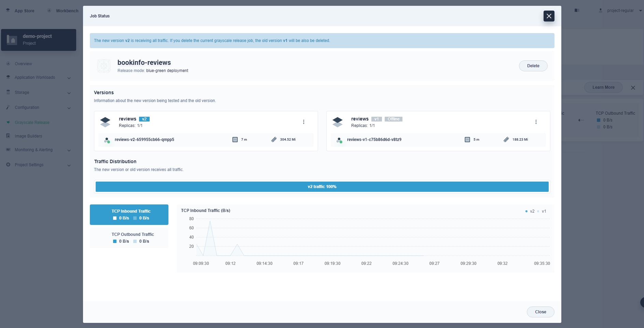Click the pod icon for reviews-v1-c75b86d6d-v8tz9
Screen dimensions: 644x328
[339, 140]
